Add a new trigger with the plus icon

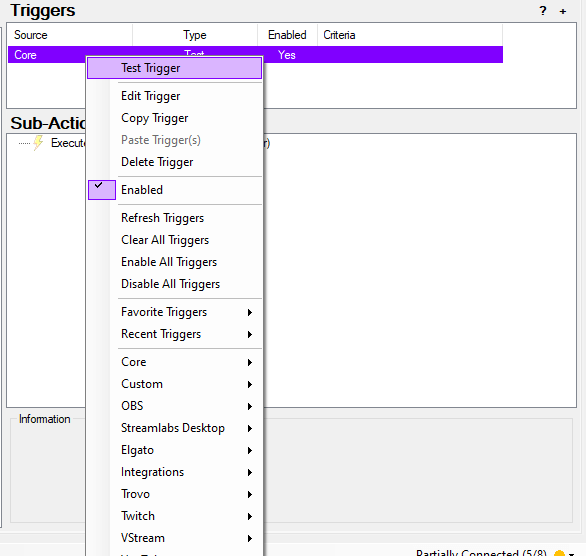(563, 11)
